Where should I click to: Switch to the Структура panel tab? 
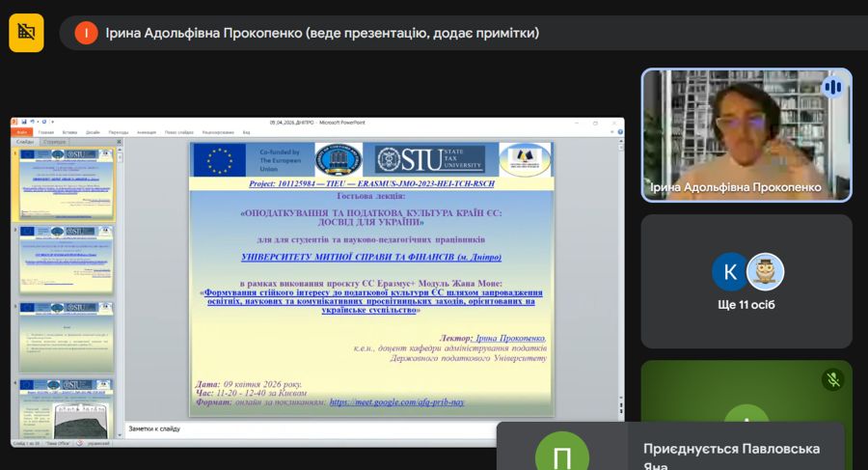(54, 142)
